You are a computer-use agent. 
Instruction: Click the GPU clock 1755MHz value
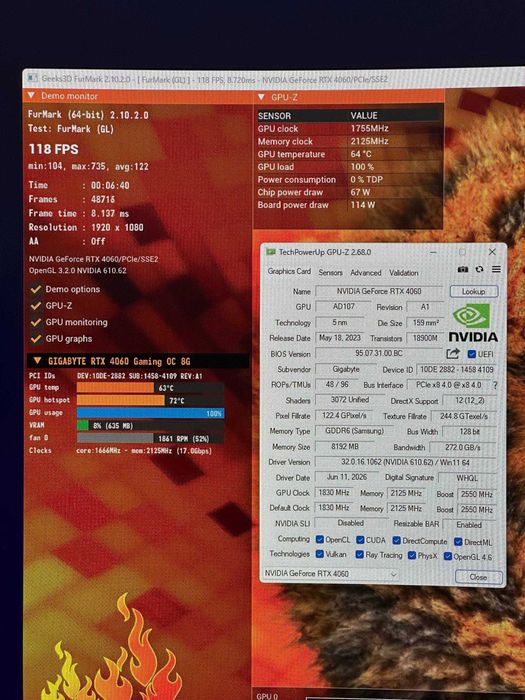pyautogui.click(x=369, y=129)
